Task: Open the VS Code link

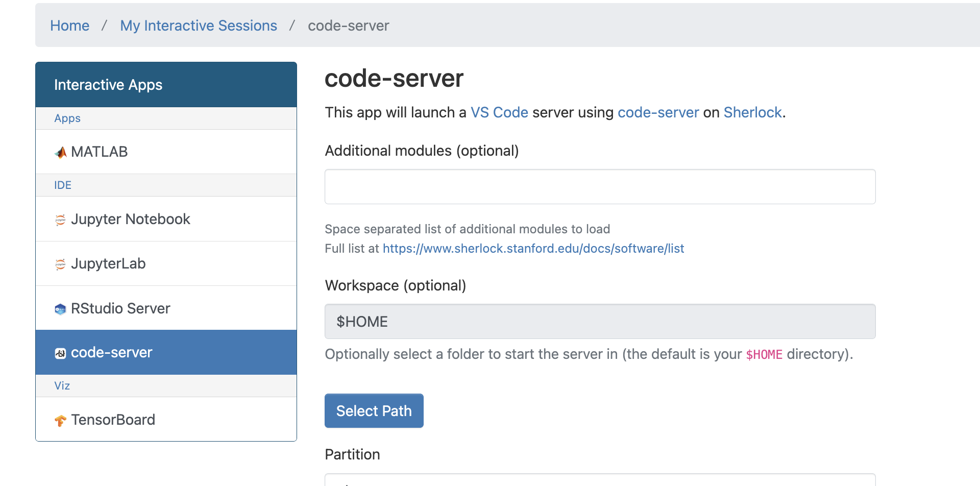Action: coord(499,112)
